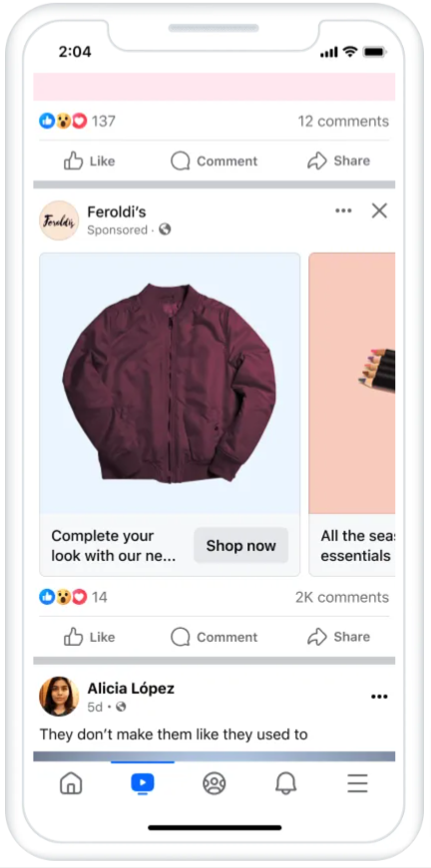
Task: Open the maroon jacket product image
Action: tap(170, 383)
